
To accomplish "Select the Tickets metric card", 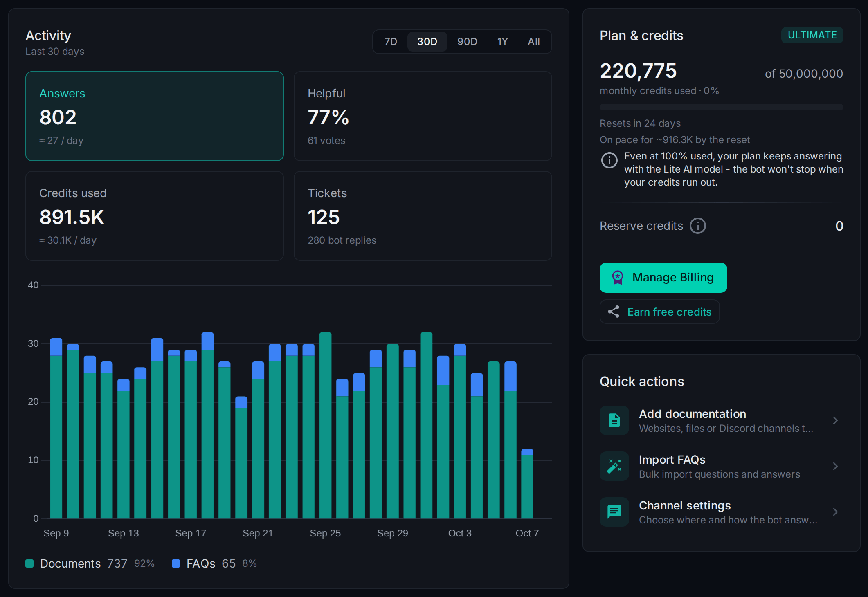I will pyautogui.click(x=423, y=216).
